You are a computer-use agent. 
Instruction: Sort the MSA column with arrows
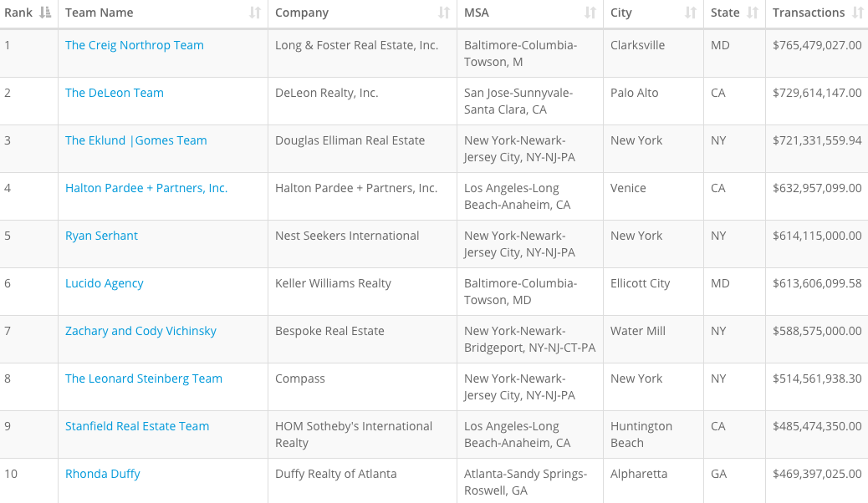590,13
